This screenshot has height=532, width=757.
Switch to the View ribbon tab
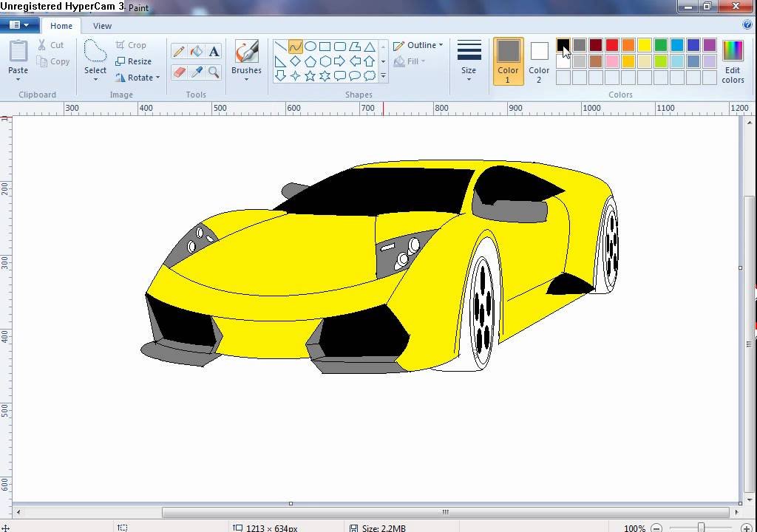pyautogui.click(x=102, y=26)
